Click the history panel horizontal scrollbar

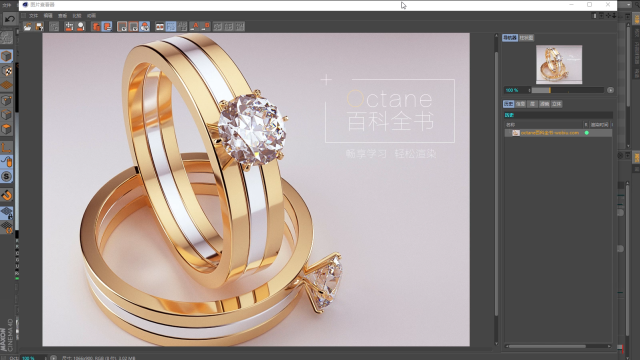tap(547, 347)
